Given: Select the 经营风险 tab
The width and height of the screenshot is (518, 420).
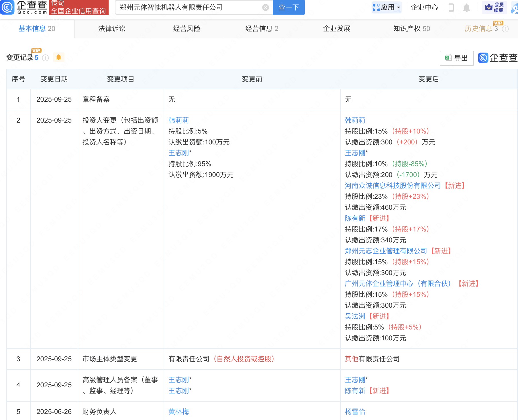Looking at the screenshot, I should click(x=187, y=29).
